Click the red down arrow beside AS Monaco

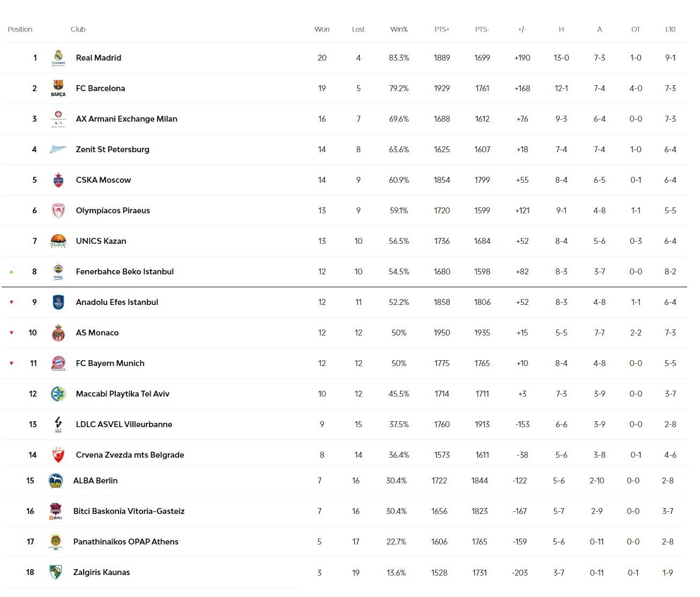click(11, 333)
